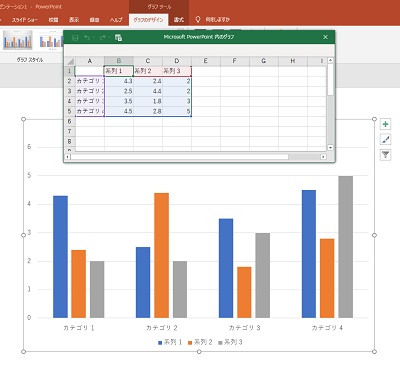Click the blue bar in カテゴリ 1

(x=60, y=257)
